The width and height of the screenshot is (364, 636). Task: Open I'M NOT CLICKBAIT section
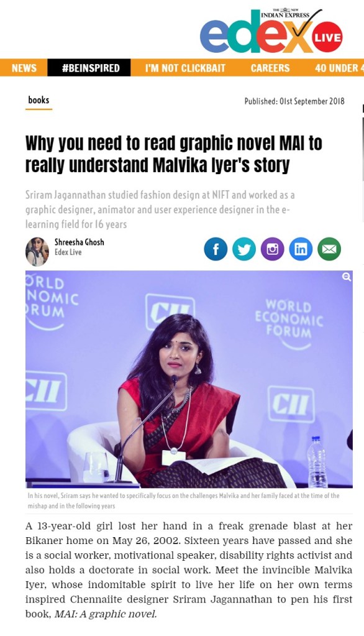click(x=185, y=68)
